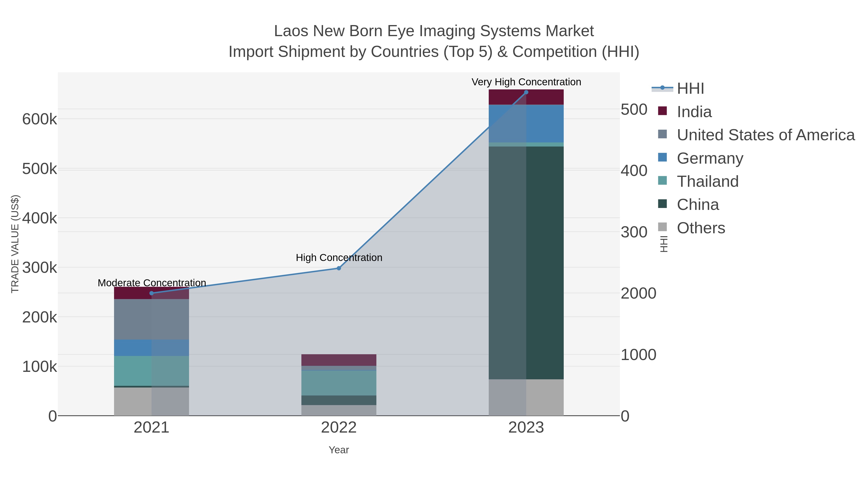Click the 600k tick on trade value axis
This screenshot has width=868, height=488.
click(x=40, y=119)
